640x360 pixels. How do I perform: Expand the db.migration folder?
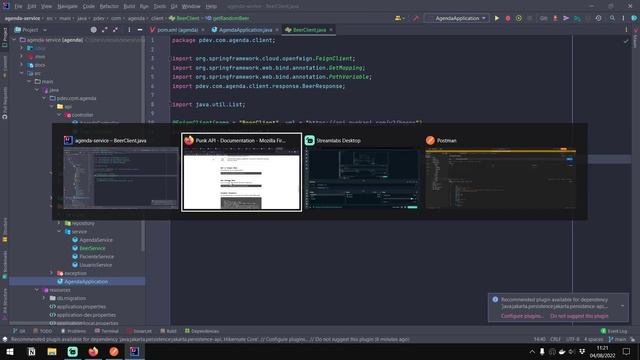[44, 298]
